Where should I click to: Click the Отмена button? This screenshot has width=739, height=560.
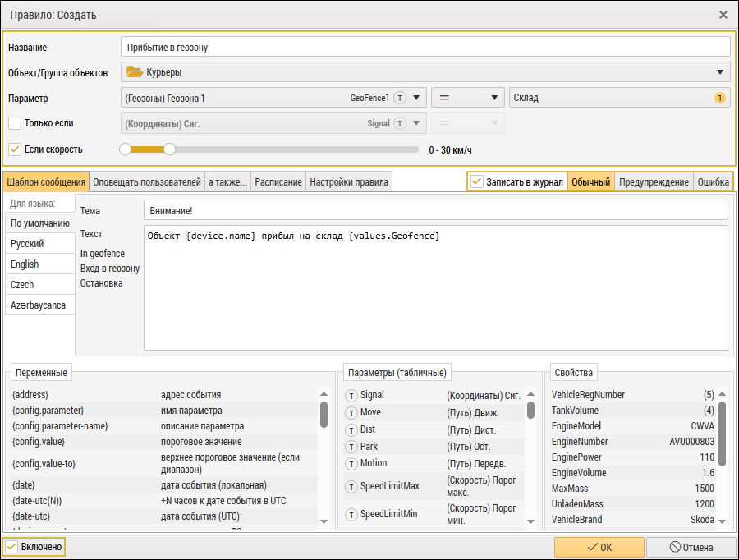click(x=690, y=547)
